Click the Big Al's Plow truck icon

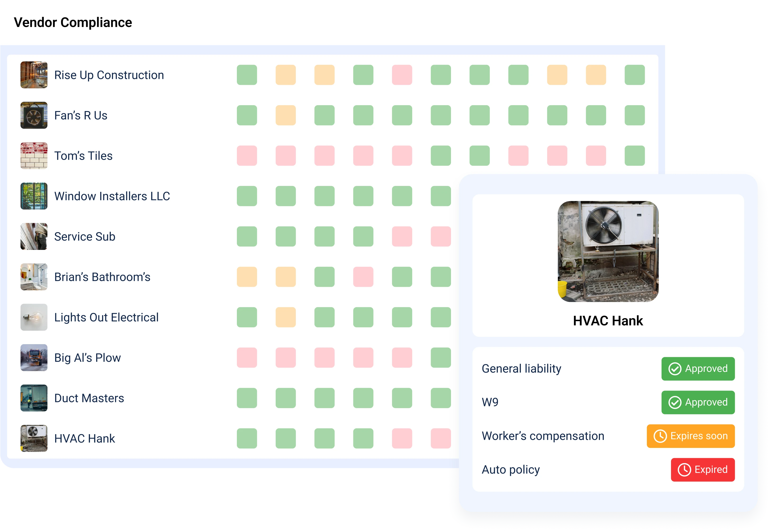click(34, 358)
